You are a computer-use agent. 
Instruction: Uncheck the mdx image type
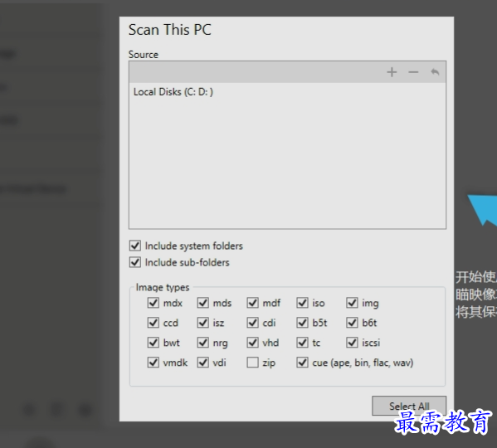pos(153,303)
